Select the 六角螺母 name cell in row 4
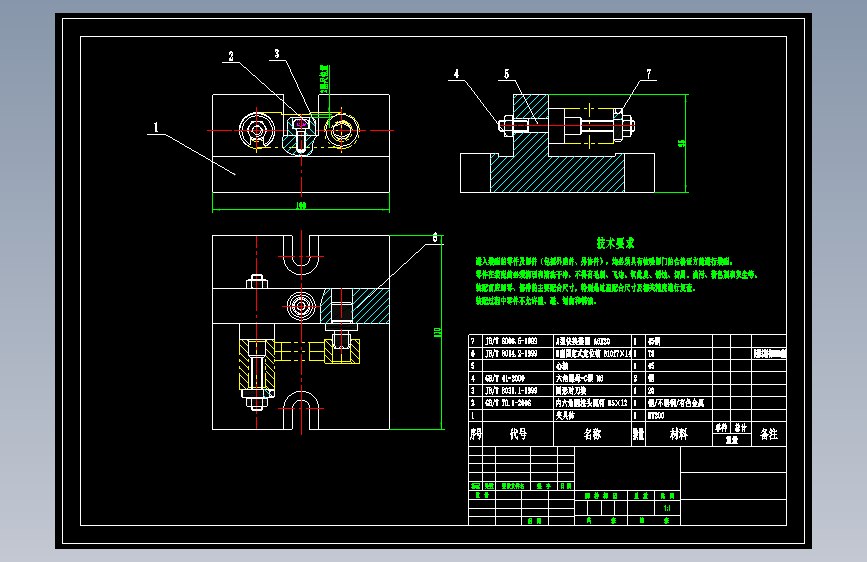This screenshot has height=562, width=867. tap(579, 378)
